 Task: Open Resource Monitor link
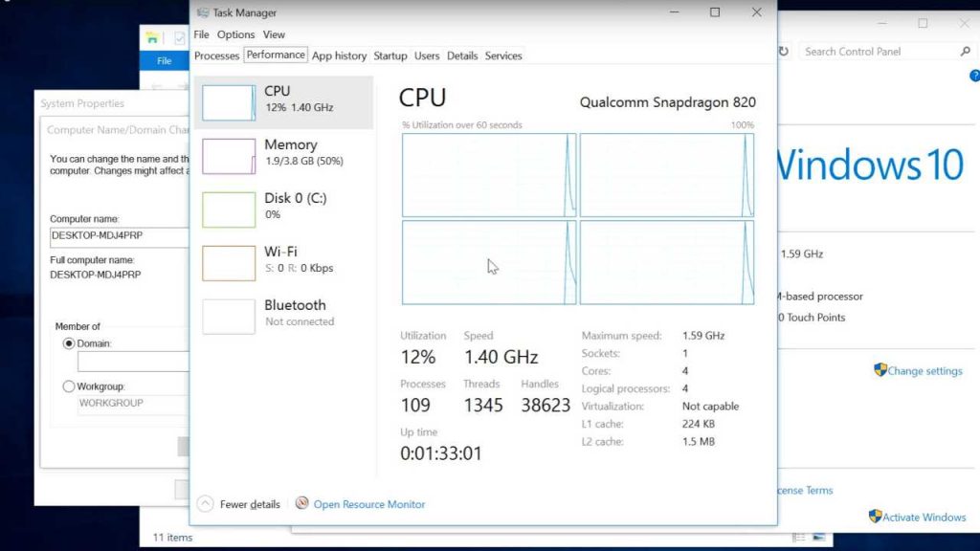(x=369, y=504)
